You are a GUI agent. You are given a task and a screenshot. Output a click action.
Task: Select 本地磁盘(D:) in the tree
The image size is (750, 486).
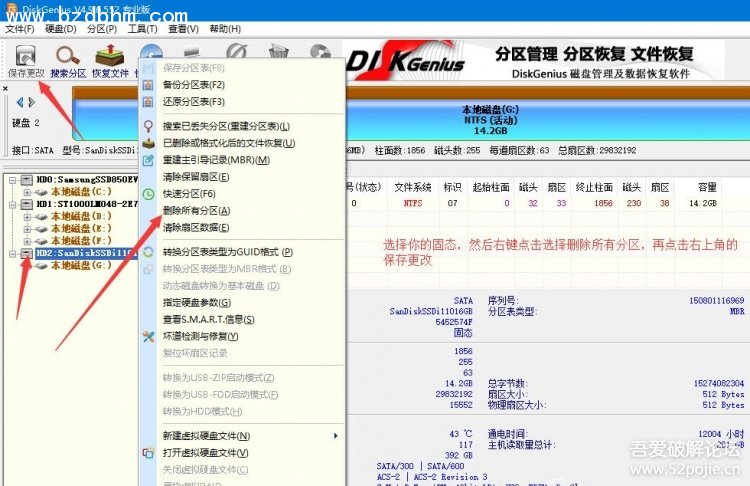point(81,216)
